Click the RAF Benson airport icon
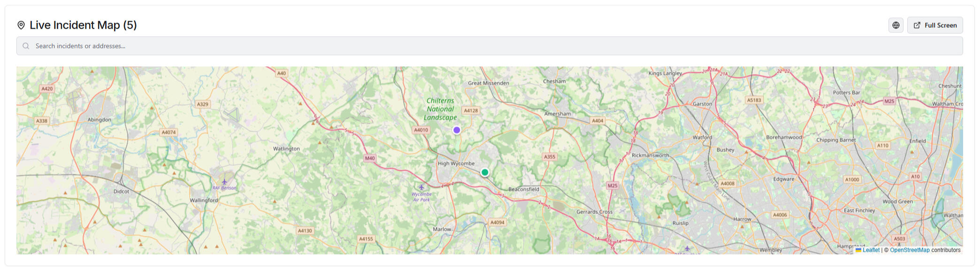The image size is (980, 270). (x=224, y=182)
